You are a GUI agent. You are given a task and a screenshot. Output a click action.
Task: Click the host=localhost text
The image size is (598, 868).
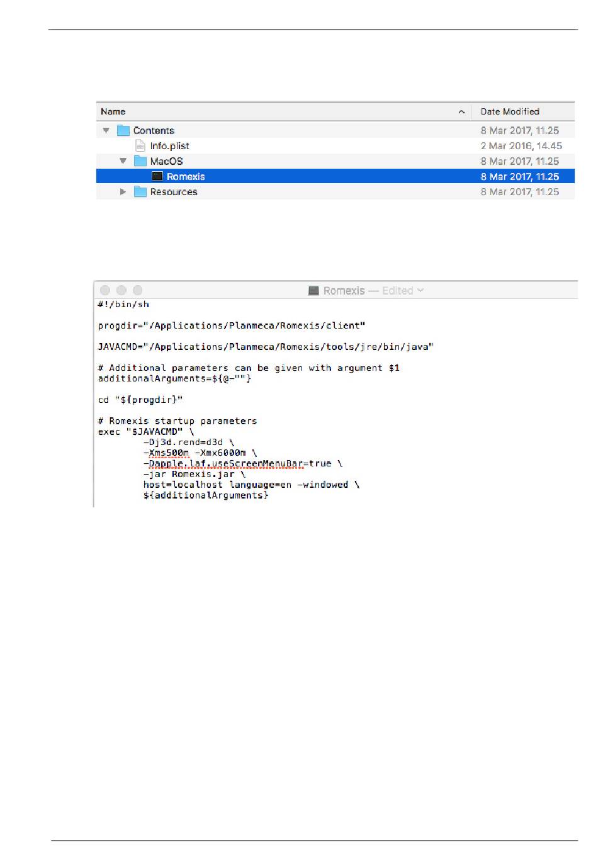click(x=183, y=485)
